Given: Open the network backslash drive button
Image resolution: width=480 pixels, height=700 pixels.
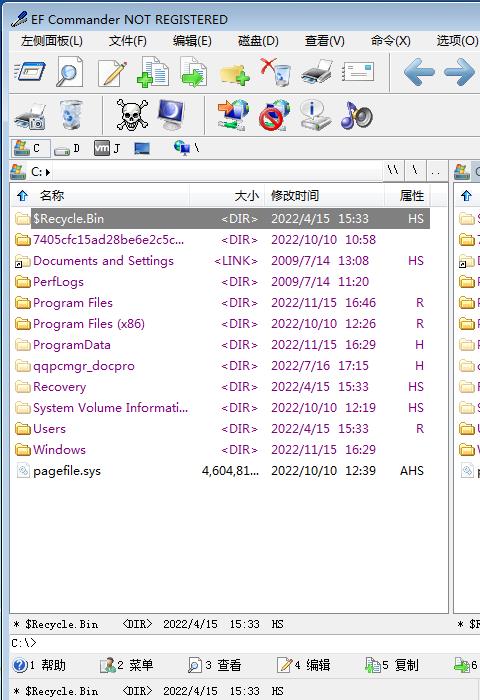Looking at the screenshot, I should coord(187,148).
